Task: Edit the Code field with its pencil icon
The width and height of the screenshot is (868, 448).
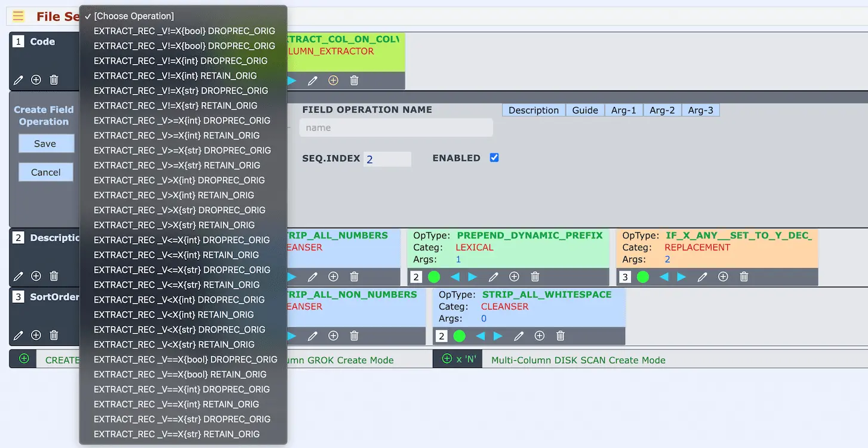Action: point(19,80)
